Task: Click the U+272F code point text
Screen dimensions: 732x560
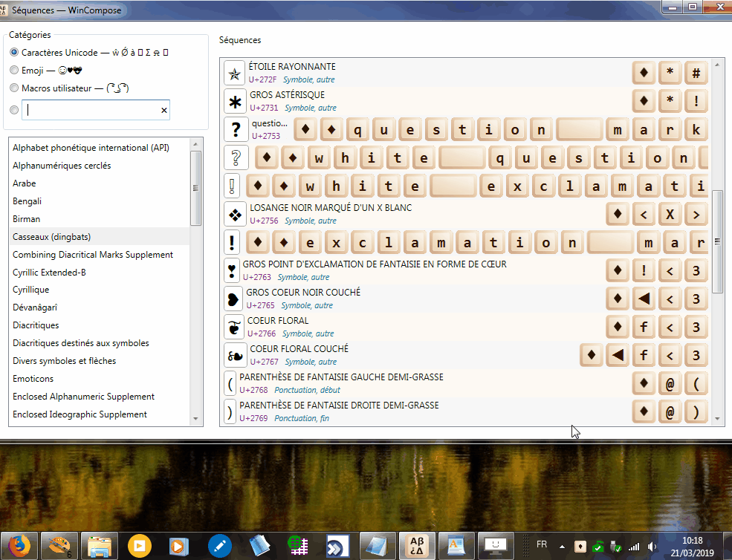Action: pos(262,79)
